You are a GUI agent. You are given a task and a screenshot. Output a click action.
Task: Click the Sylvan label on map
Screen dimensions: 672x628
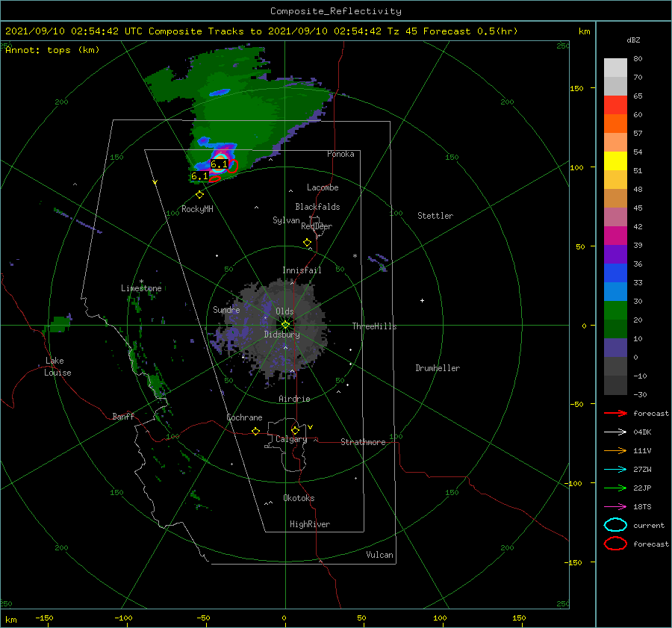point(286,220)
